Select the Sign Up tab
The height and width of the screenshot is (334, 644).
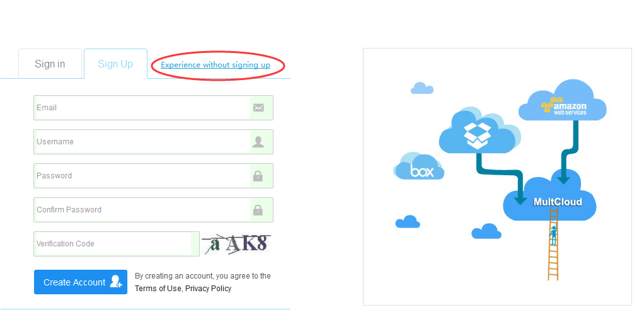(115, 64)
